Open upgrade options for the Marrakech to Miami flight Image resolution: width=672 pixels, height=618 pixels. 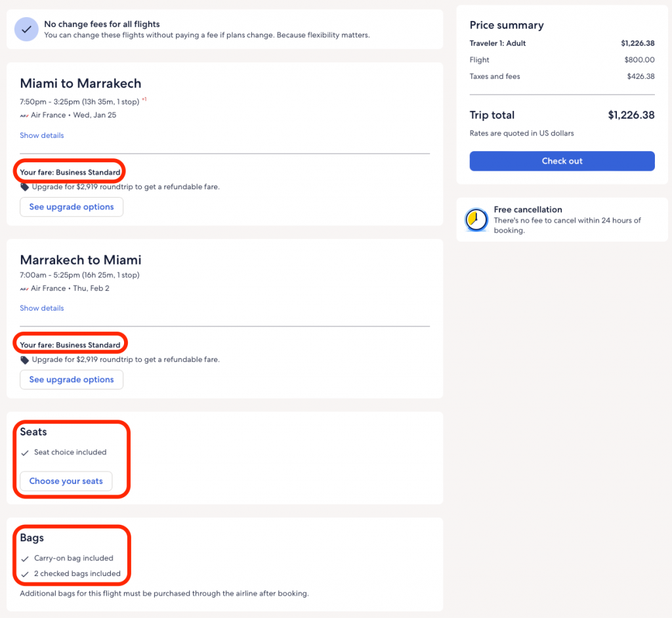tap(72, 380)
